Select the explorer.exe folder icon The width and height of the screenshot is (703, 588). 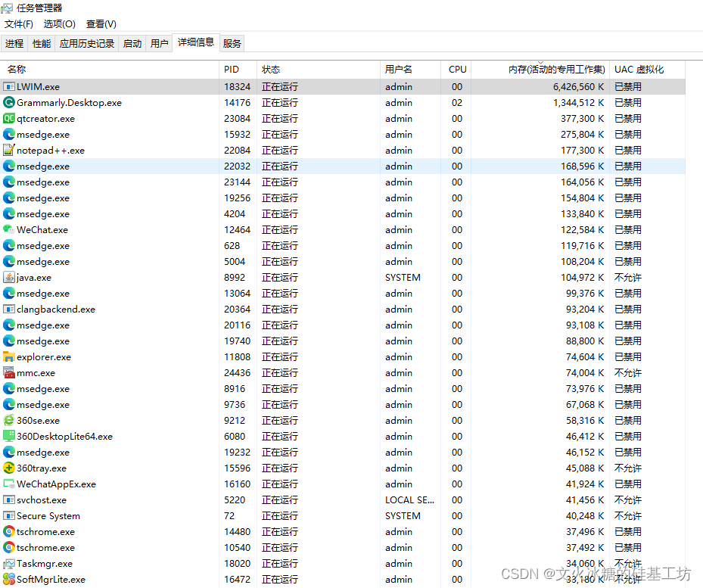tap(9, 356)
